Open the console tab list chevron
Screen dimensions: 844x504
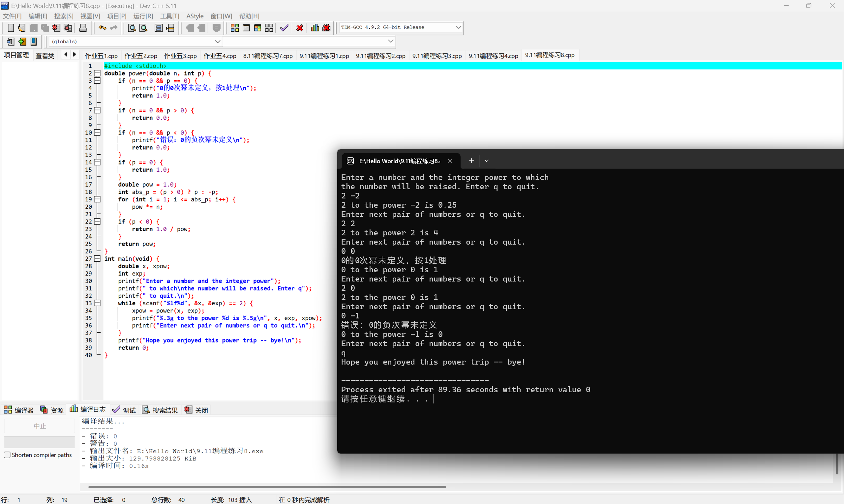tap(486, 161)
